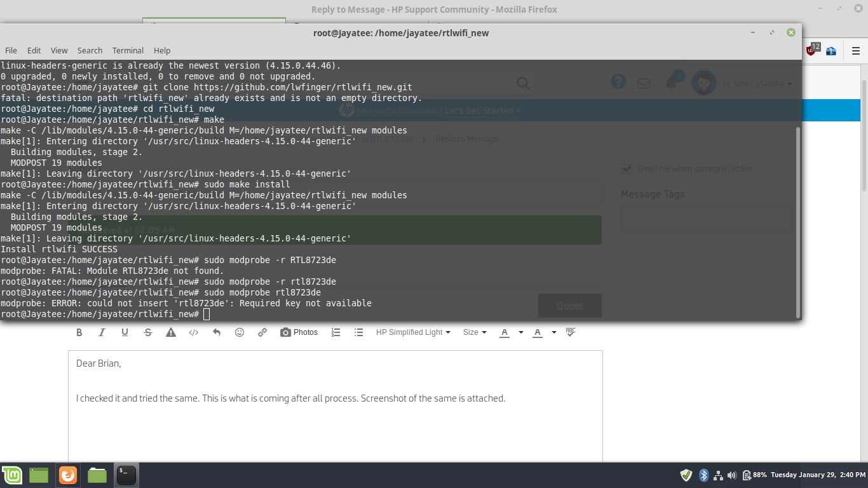Screen dimensions: 868x488
Task: Toggle bold formatting in the reply editor
Action: coord(79,332)
